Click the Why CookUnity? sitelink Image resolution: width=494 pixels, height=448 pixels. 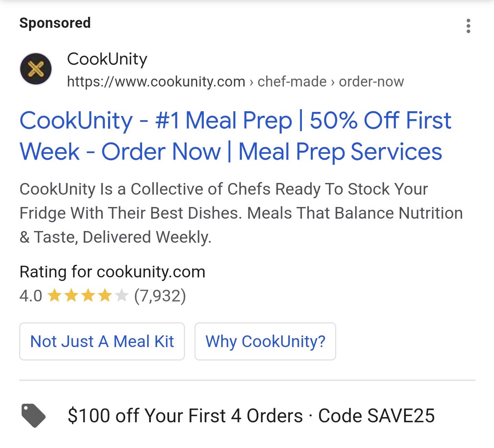click(x=265, y=342)
